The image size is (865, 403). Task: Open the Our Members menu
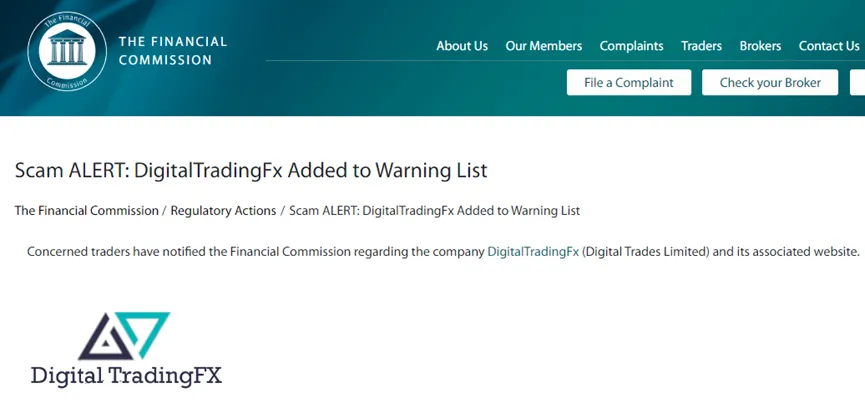(543, 46)
